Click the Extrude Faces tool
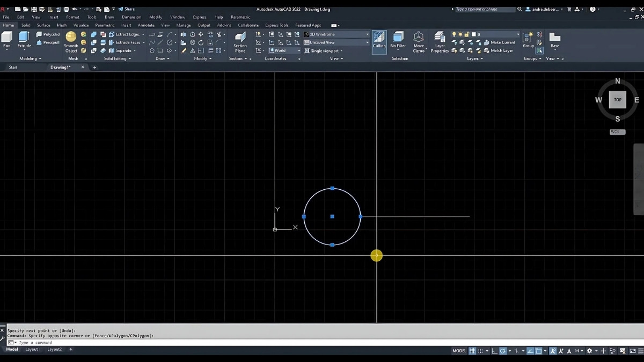Viewport: 644px width, 362px height. [x=125, y=42]
